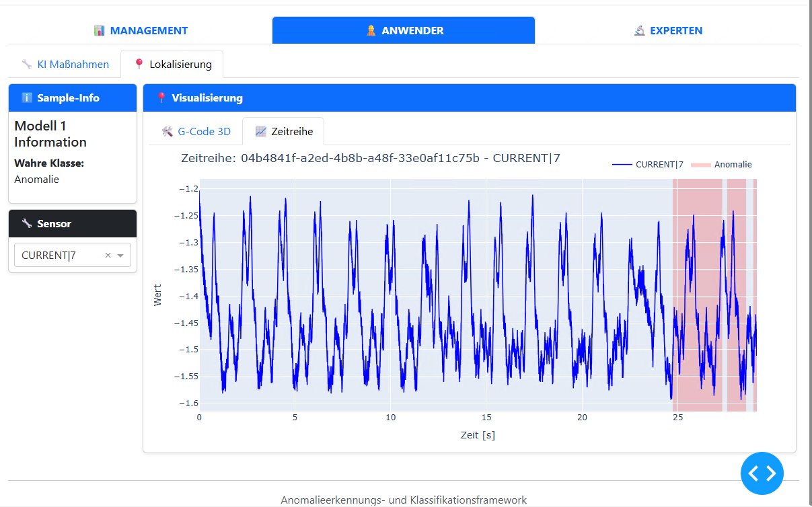The height and width of the screenshot is (507, 812).
Task: Click the worker icon on ANWENDER tab
Action: point(369,30)
